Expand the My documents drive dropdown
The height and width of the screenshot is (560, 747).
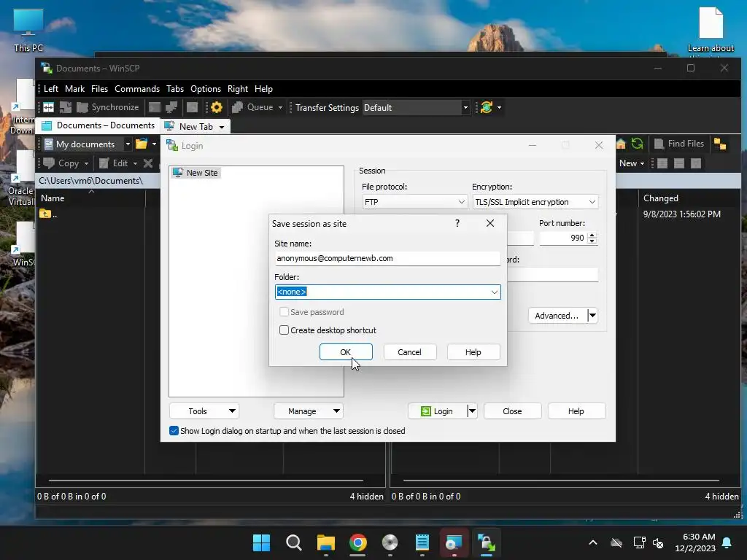pyautogui.click(x=128, y=144)
